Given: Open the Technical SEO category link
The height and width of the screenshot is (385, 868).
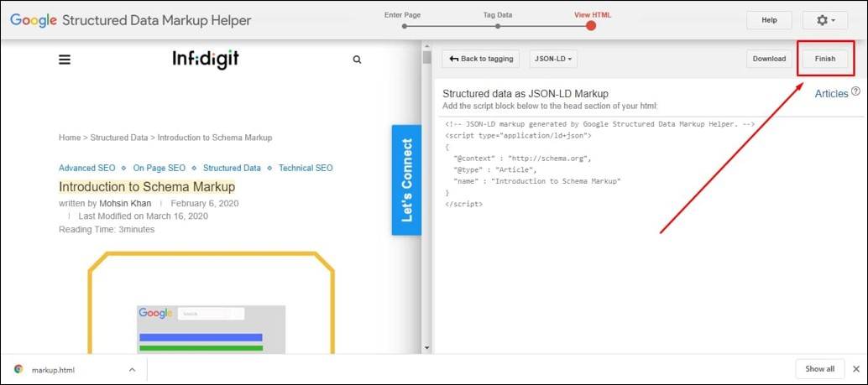Looking at the screenshot, I should [x=306, y=168].
